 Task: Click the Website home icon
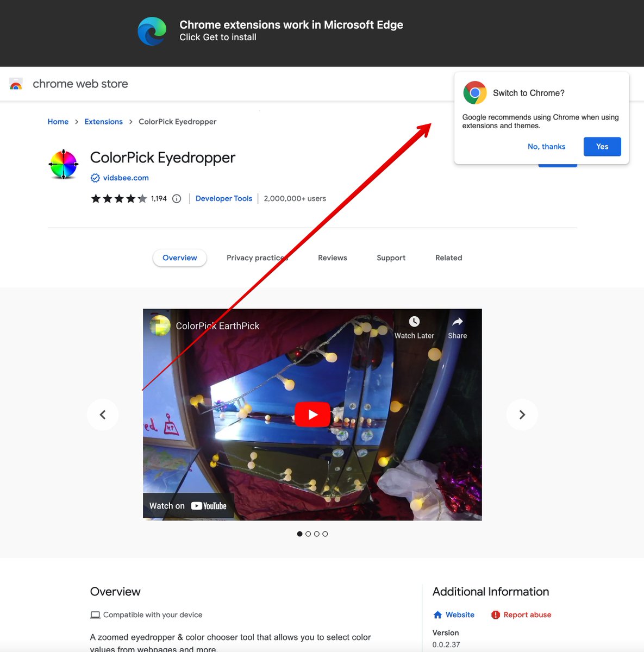point(437,615)
